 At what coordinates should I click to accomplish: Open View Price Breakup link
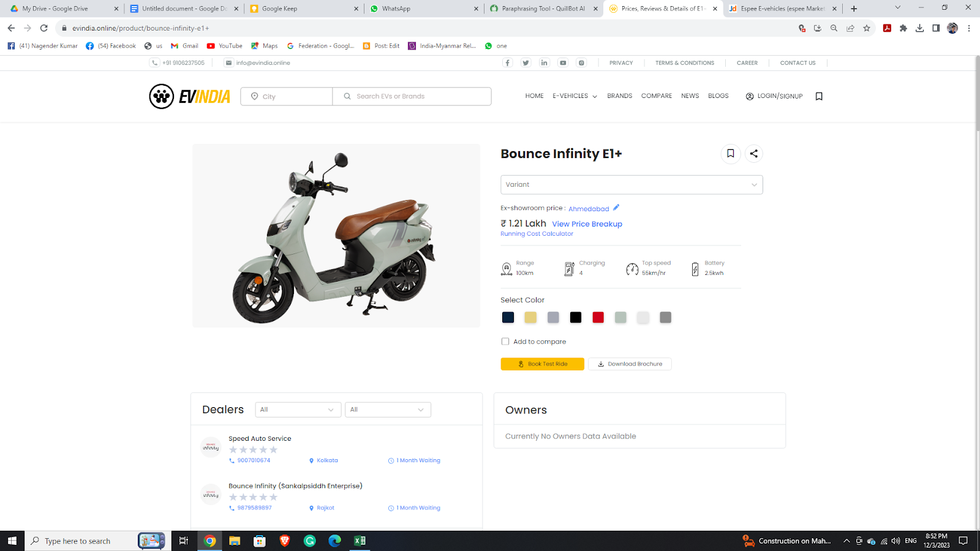click(x=587, y=224)
